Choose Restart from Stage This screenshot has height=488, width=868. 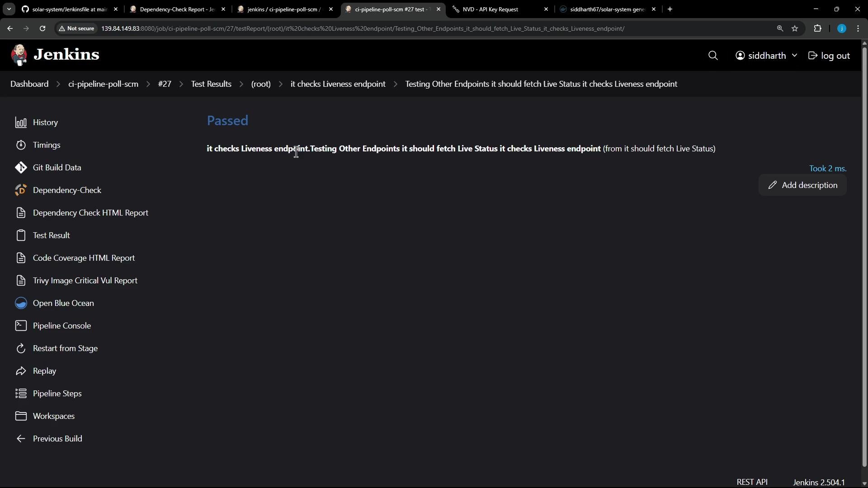click(x=57, y=348)
